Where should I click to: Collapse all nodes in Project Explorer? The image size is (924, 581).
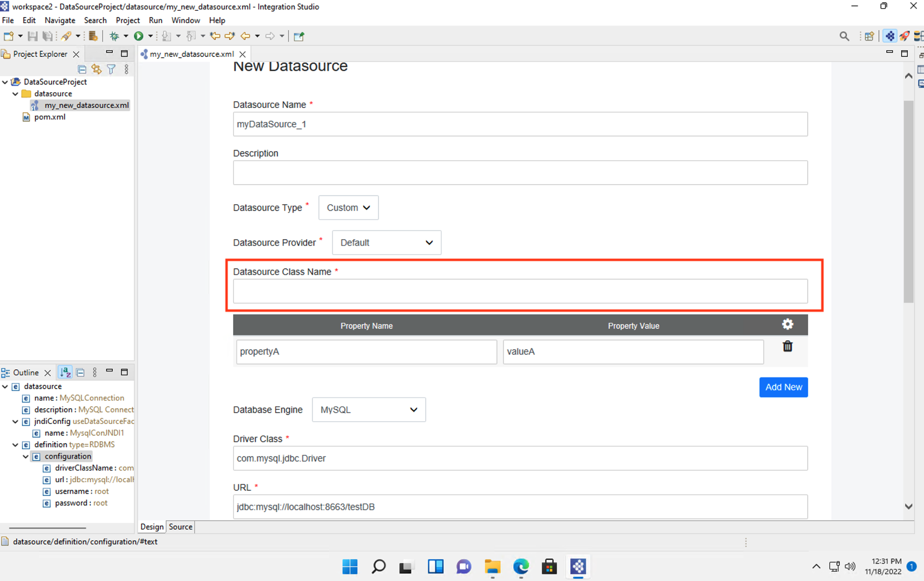click(81, 69)
